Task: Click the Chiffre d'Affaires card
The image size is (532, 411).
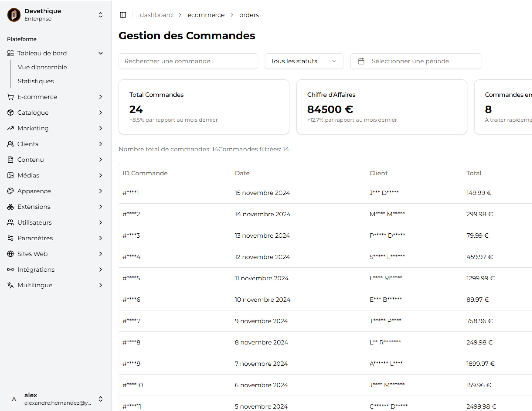Action: pyautogui.click(x=382, y=107)
